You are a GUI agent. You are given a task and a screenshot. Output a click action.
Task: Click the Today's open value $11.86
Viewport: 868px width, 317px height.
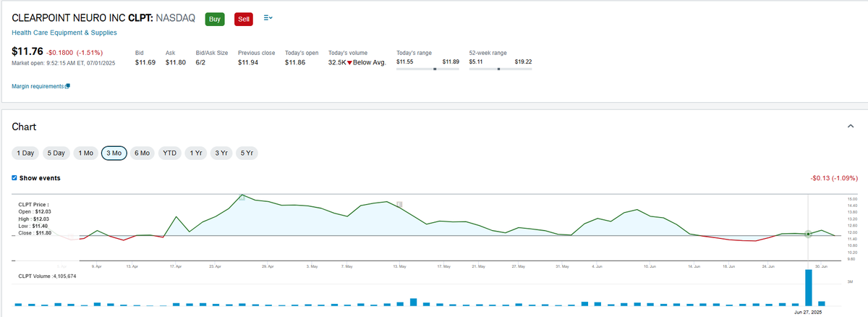(x=295, y=63)
